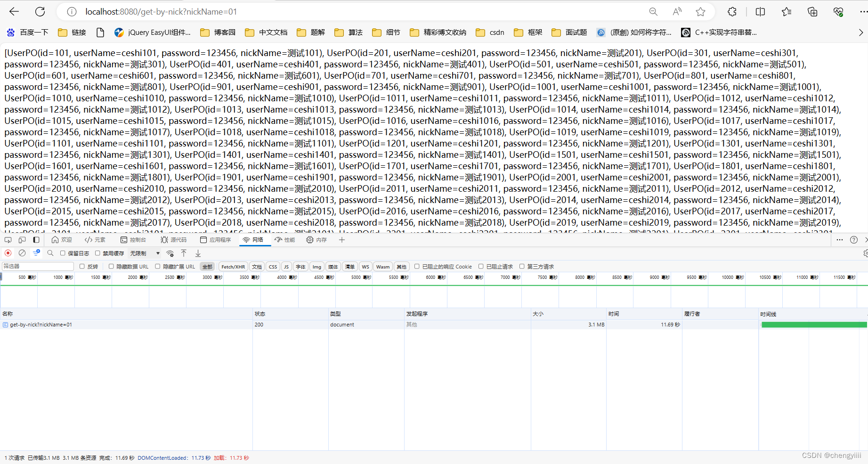Viewport: 868px width, 464px height.
Task: Open the 面试题 bookmark folder
Action: (569, 33)
